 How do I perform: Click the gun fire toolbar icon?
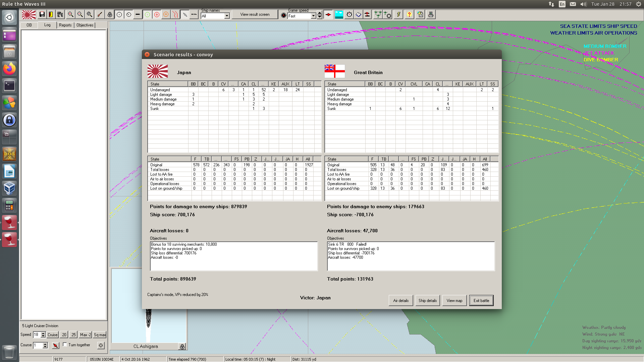pyautogui.click(x=100, y=14)
